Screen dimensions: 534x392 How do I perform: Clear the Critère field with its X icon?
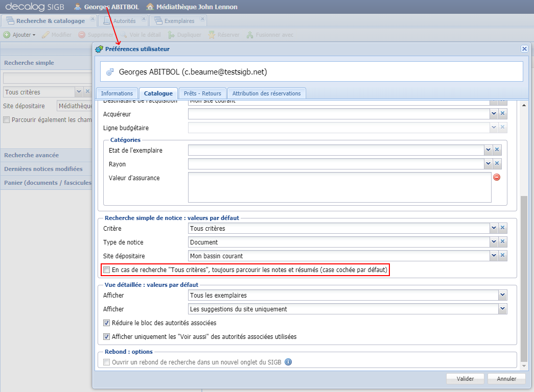(x=502, y=228)
